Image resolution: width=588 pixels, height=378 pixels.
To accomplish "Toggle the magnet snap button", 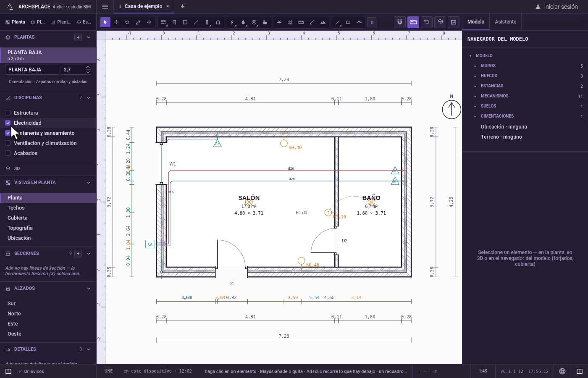I will (400, 22).
